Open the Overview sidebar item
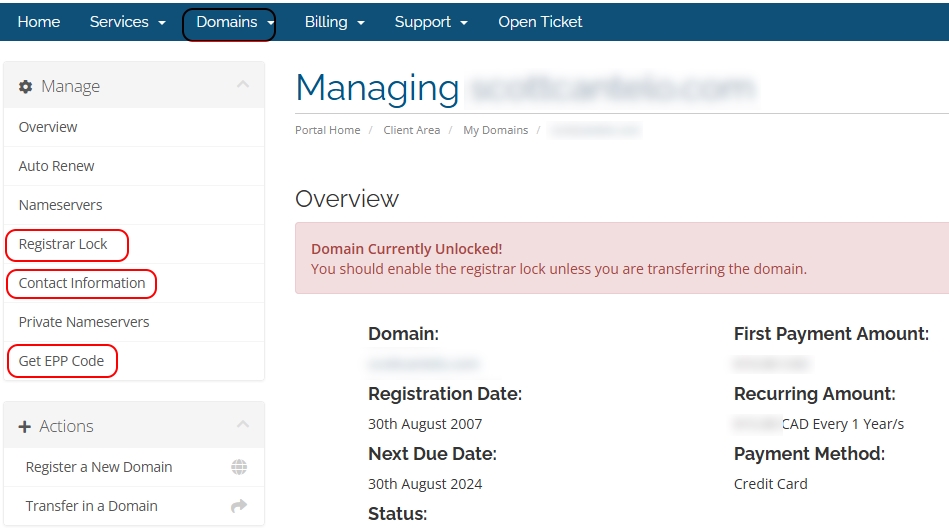This screenshot has height=528, width=949. 48,127
